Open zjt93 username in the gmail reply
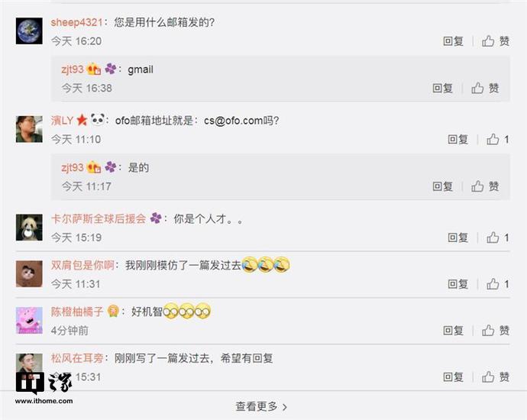 pyautogui.click(x=73, y=69)
